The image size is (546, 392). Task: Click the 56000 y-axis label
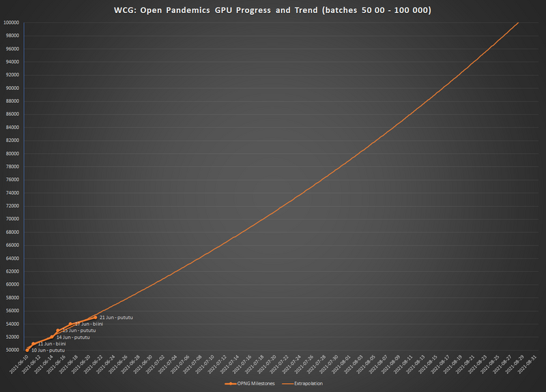coord(12,311)
